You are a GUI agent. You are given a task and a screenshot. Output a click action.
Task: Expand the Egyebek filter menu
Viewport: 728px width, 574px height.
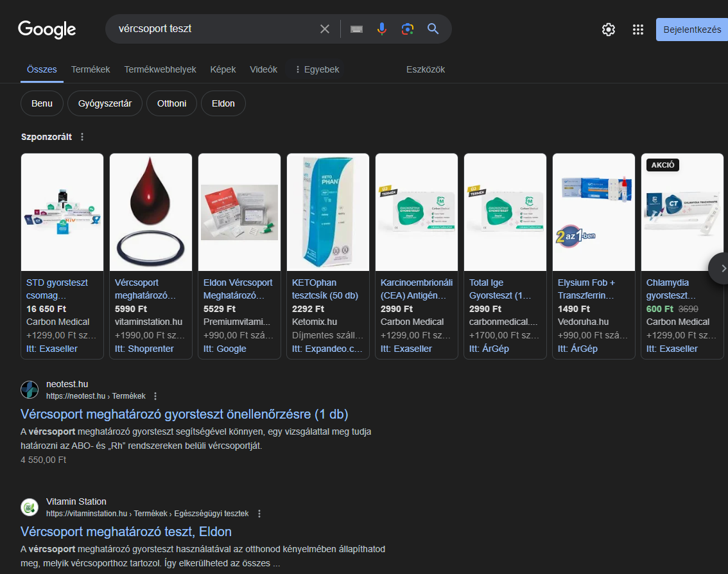click(x=316, y=69)
